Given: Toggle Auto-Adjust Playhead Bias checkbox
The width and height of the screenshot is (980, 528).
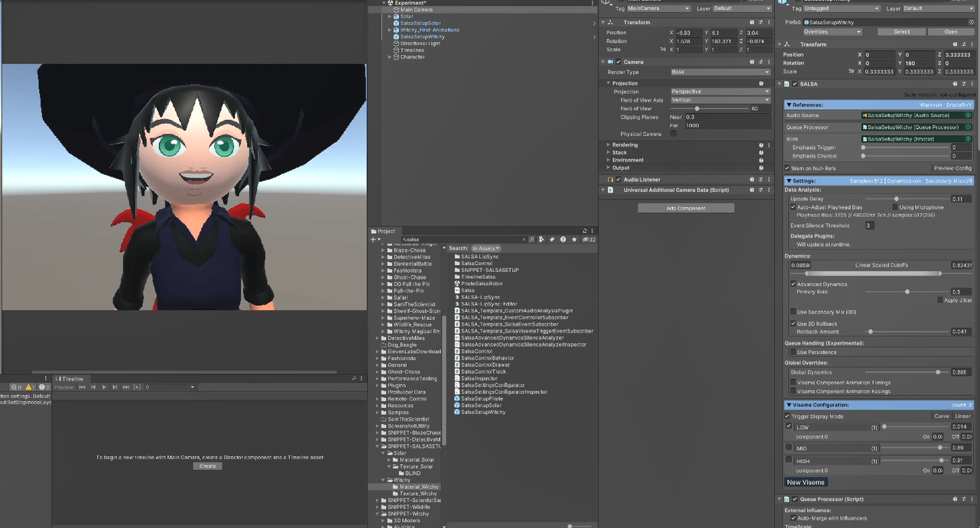Looking at the screenshot, I should 793,207.
